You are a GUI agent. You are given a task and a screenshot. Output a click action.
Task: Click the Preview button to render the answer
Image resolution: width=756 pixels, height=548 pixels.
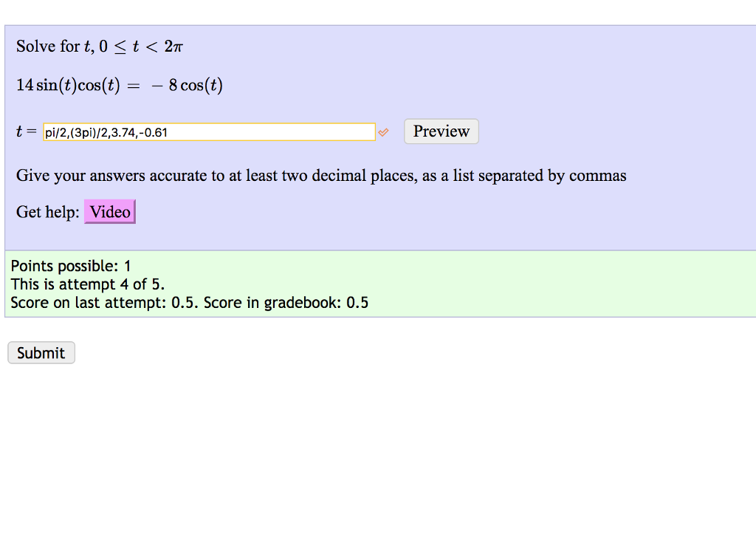click(x=441, y=131)
